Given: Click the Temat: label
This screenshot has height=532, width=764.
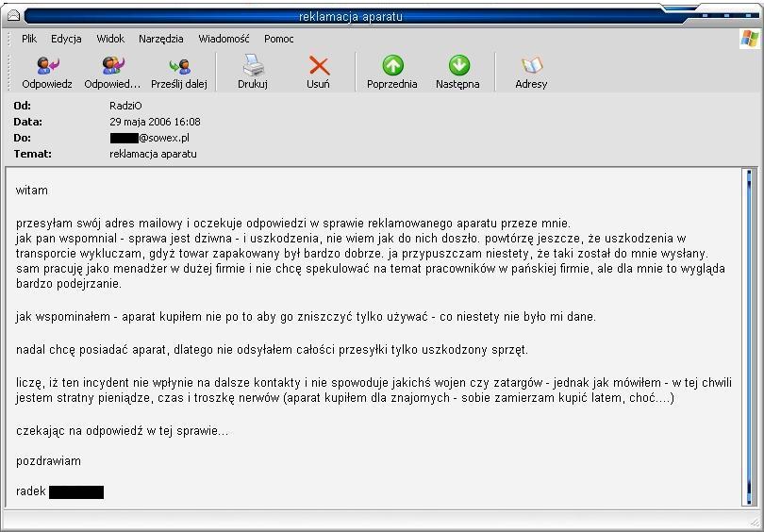Looking at the screenshot, I should pyautogui.click(x=33, y=154).
